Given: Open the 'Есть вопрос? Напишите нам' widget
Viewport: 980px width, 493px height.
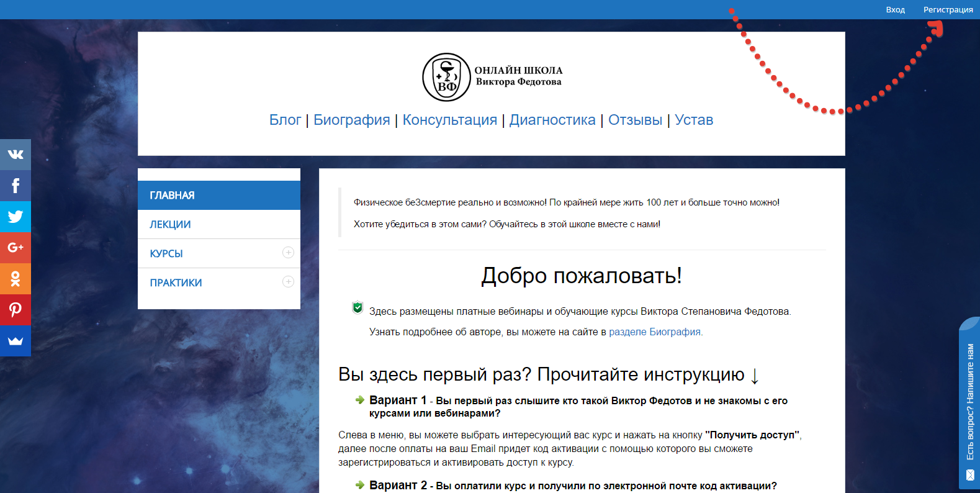Looking at the screenshot, I should pos(970,402).
